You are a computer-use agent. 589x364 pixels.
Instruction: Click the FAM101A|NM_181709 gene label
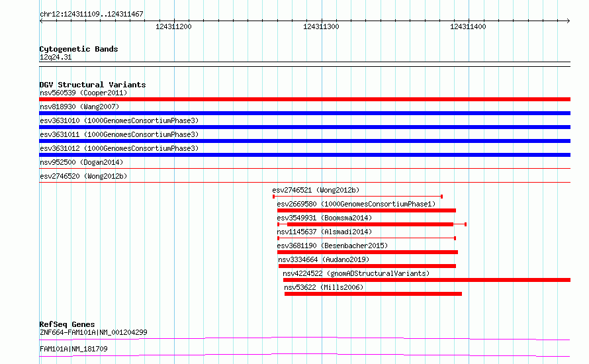pyautogui.click(x=73, y=349)
